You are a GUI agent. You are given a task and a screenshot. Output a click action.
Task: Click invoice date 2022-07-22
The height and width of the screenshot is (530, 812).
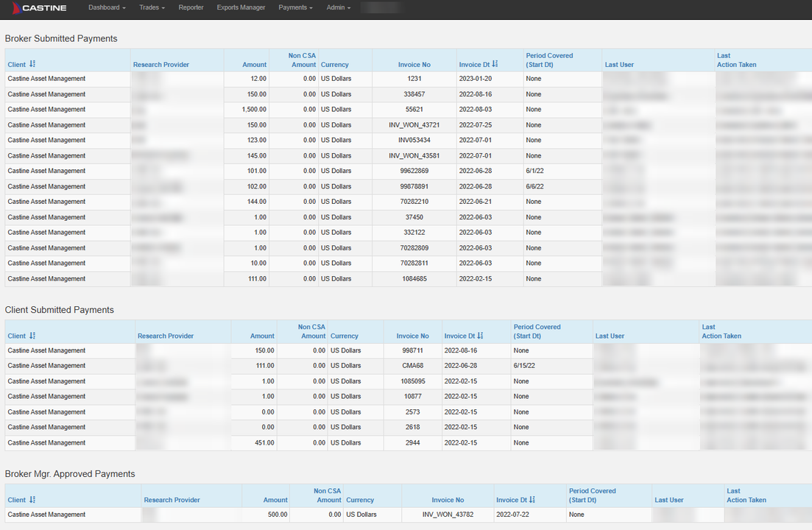(x=530, y=515)
